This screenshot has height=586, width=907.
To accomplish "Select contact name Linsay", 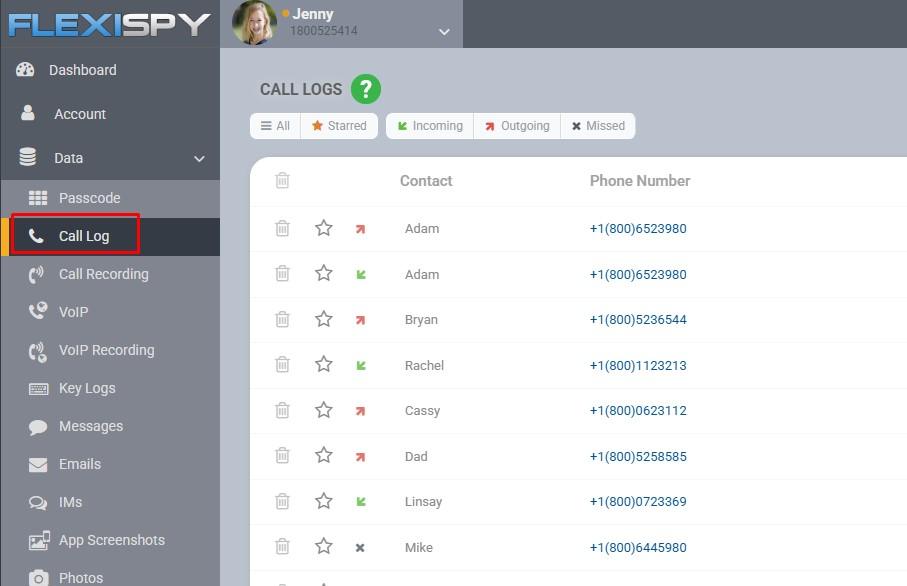I will point(423,502).
